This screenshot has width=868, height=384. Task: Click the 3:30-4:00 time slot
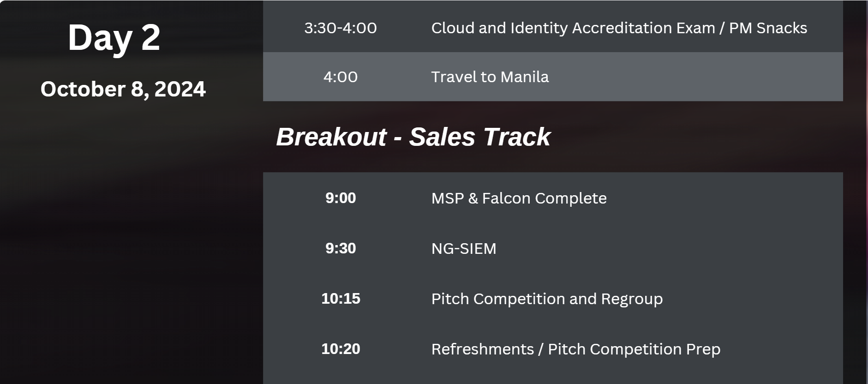pos(341,28)
